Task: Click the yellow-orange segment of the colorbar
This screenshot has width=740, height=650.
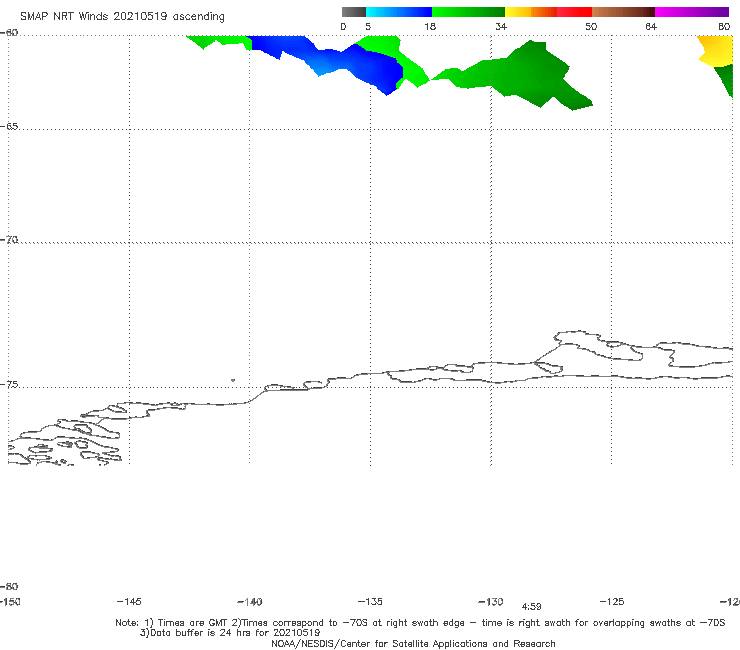Action: pyautogui.click(x=530, y=12)
